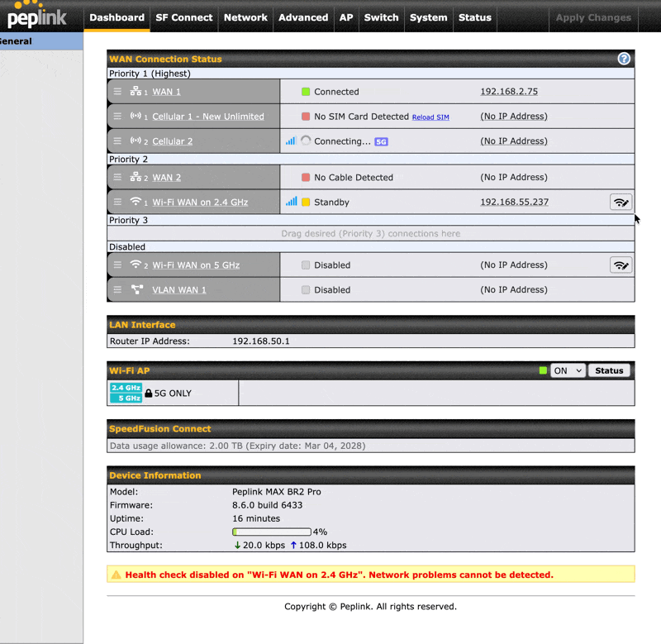Click the yellow Standby indicator
The image size is (661, 644).
(x=306, y=202)
